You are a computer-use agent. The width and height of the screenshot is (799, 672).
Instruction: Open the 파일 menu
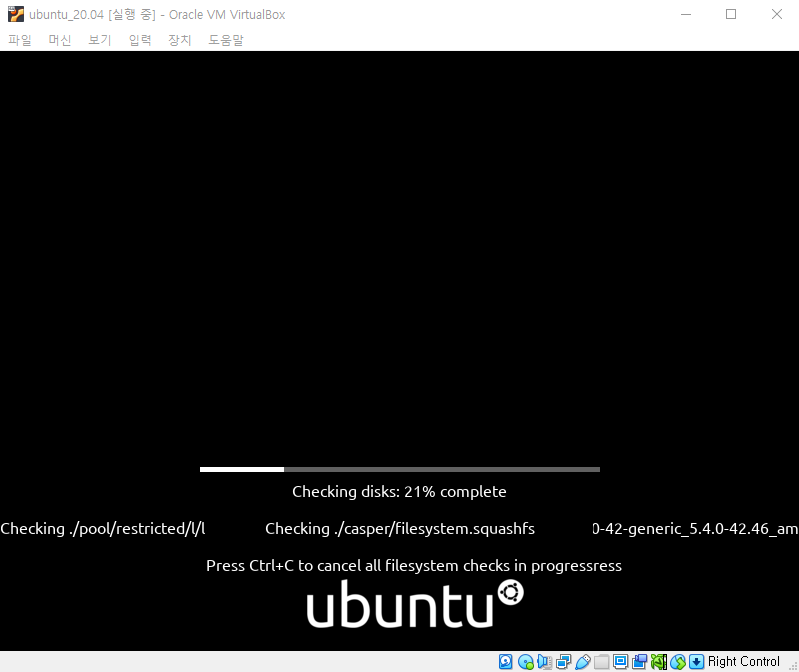pyautogui.click(x=20, y=40)
